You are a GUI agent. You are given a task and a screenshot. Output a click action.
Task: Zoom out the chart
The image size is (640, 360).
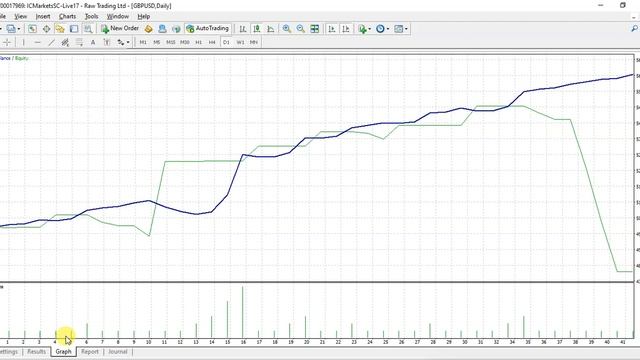click(x=301, y=29)
